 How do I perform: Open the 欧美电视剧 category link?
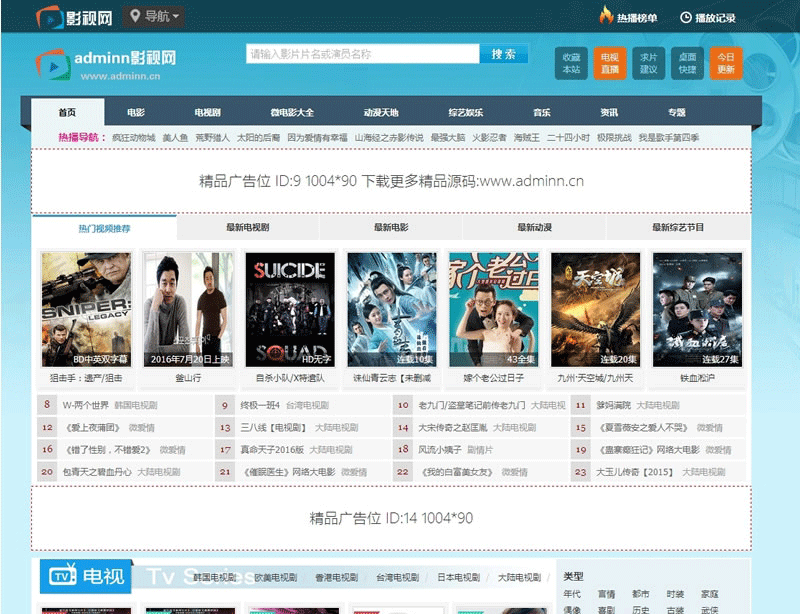[x=276, y=577]
